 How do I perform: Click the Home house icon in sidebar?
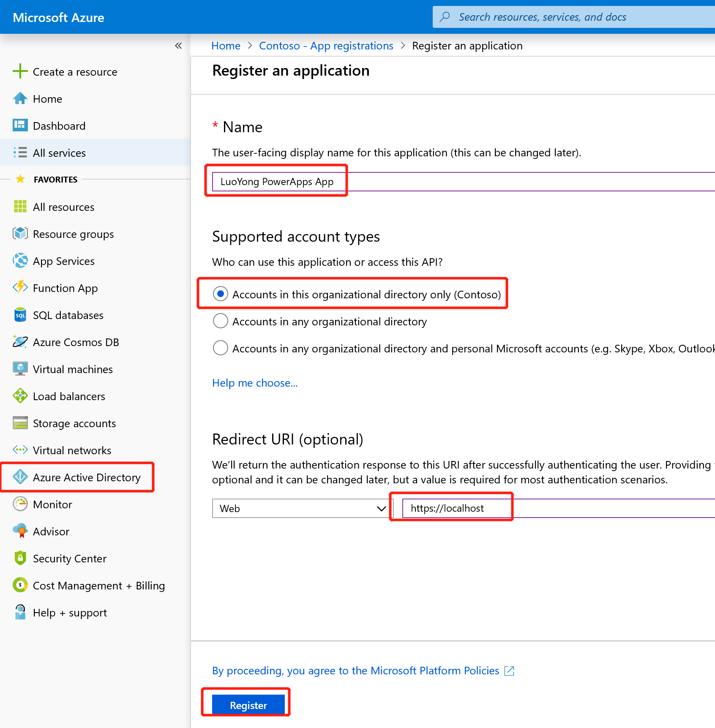point(20,98)
